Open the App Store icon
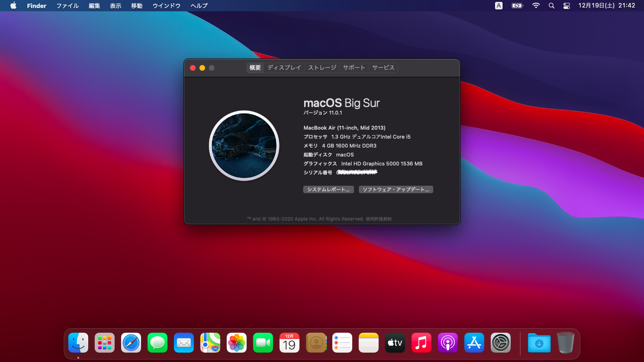 [474, 343]
